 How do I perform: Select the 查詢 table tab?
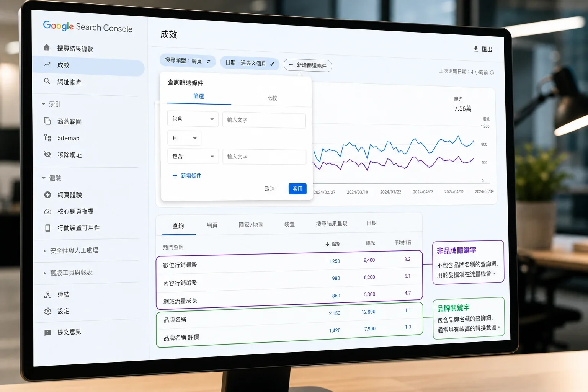(178, 226)
